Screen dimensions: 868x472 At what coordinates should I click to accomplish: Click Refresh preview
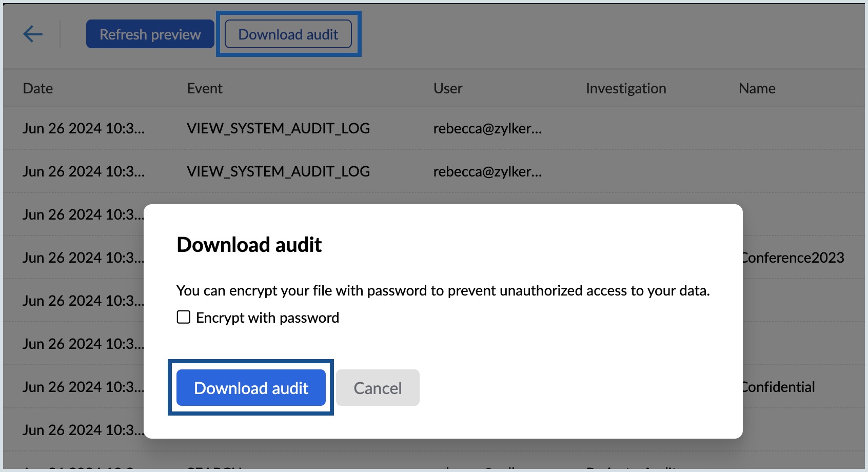(149, 34)
